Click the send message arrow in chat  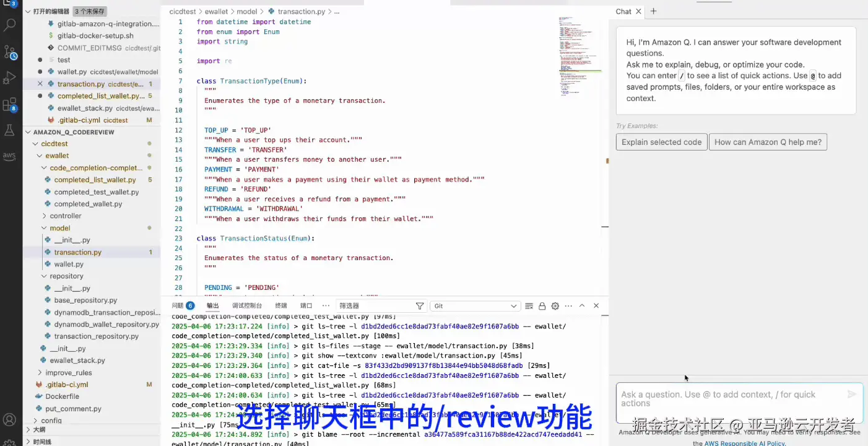point(852,395)
